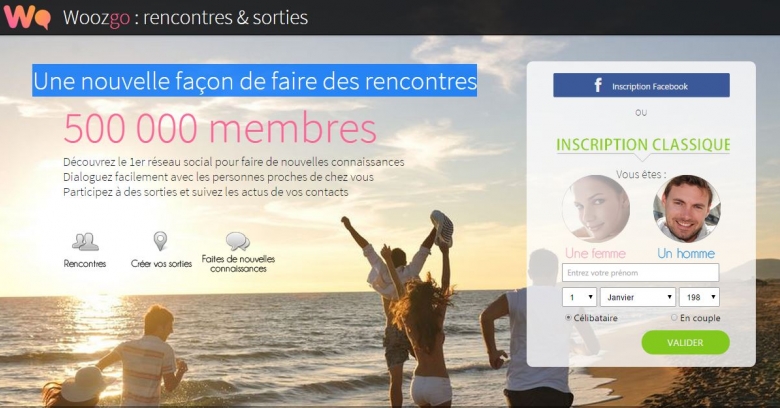Click the speech bubbles connaissances icon
This screenshot has width=780, height=408.
(238, 242)
